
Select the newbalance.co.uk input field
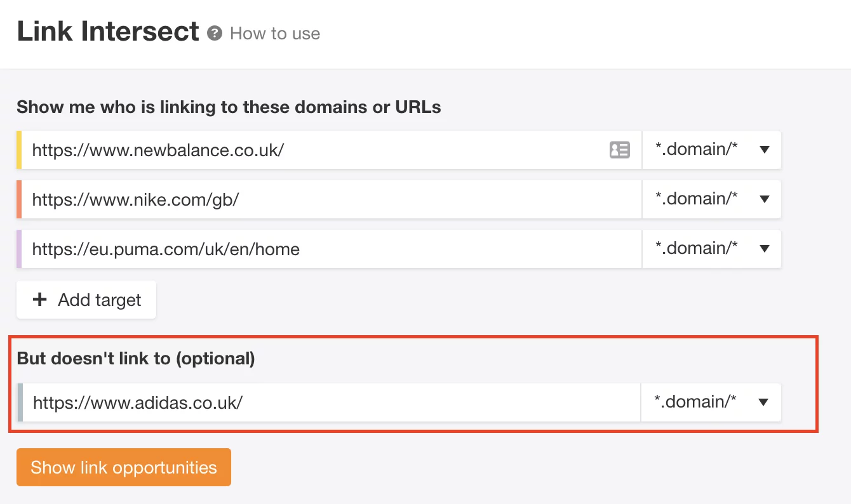pos(318,150)
